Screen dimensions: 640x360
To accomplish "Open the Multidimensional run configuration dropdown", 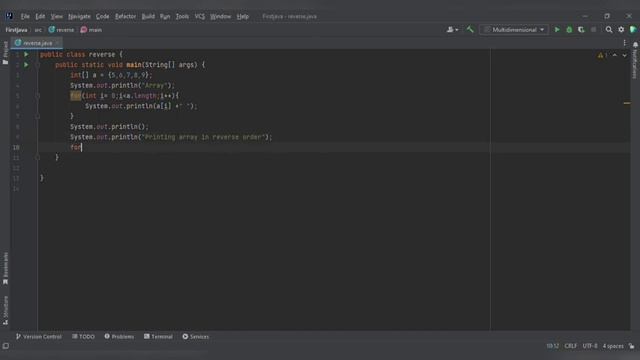I will click(x=514, y=30).
